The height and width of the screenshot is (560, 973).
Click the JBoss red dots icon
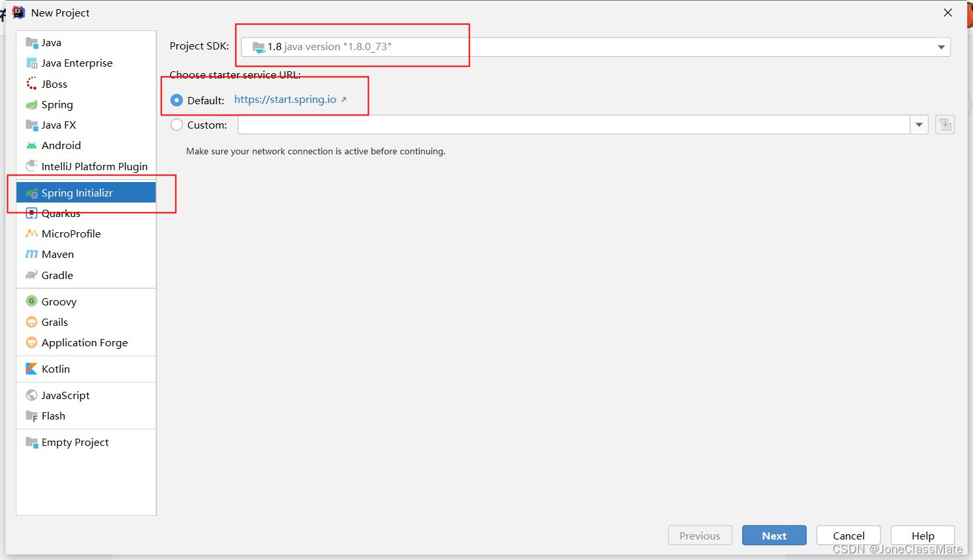[x=32, y=84]
